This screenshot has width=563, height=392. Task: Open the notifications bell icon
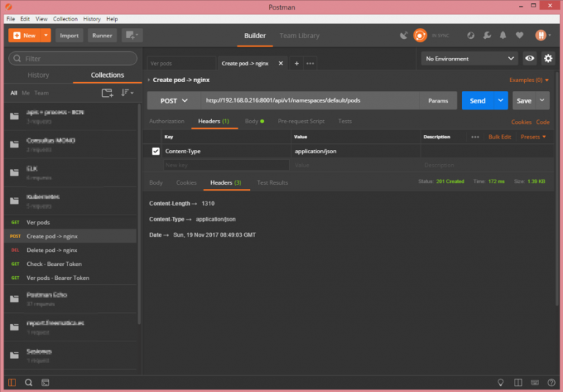point(503,35)
